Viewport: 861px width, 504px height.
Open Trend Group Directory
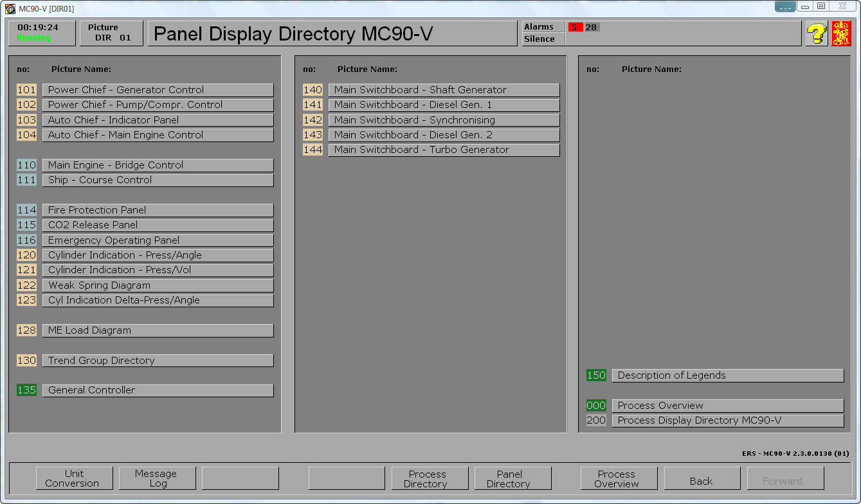coord(158,361)
